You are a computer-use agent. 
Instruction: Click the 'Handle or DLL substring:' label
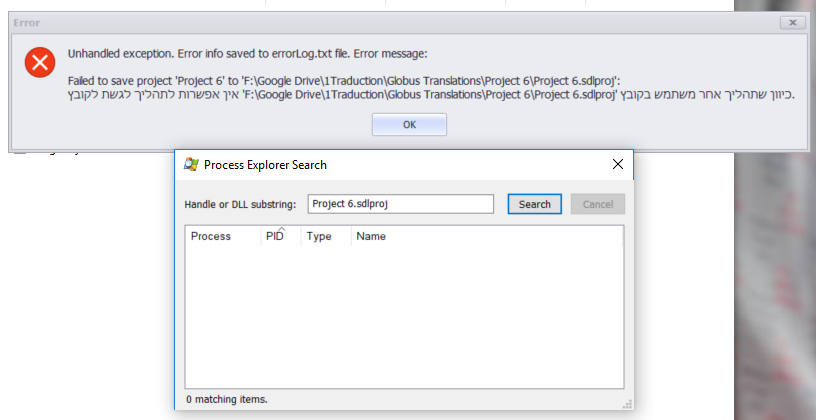[240, 204]
